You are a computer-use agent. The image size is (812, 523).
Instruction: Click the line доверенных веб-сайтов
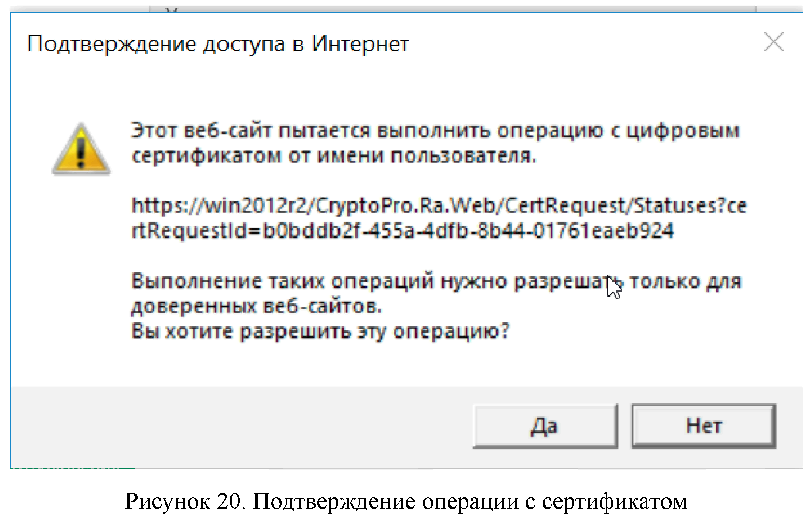click(x=256, y=306)
